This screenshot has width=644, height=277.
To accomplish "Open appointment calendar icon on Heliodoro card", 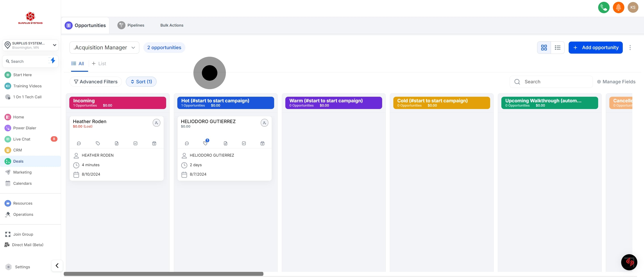I will pos(262,143).
